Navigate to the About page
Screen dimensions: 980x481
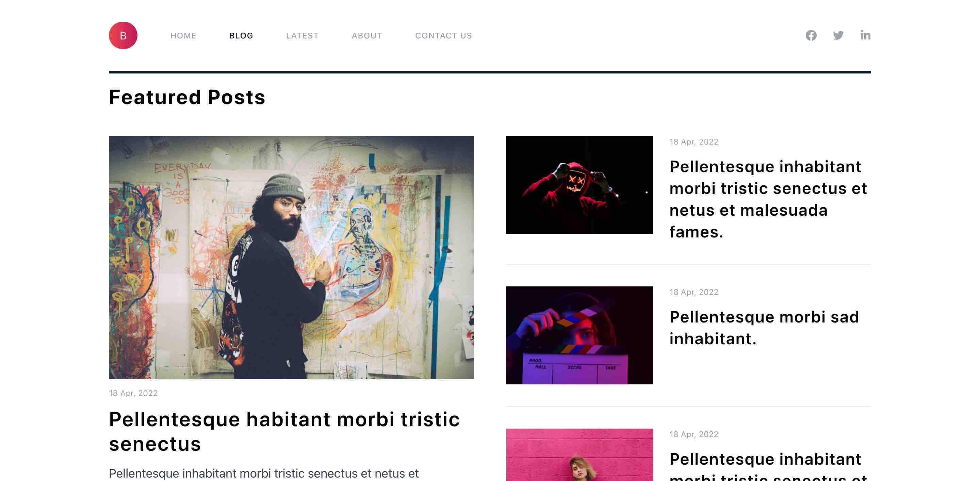click(x=367, y=35)
